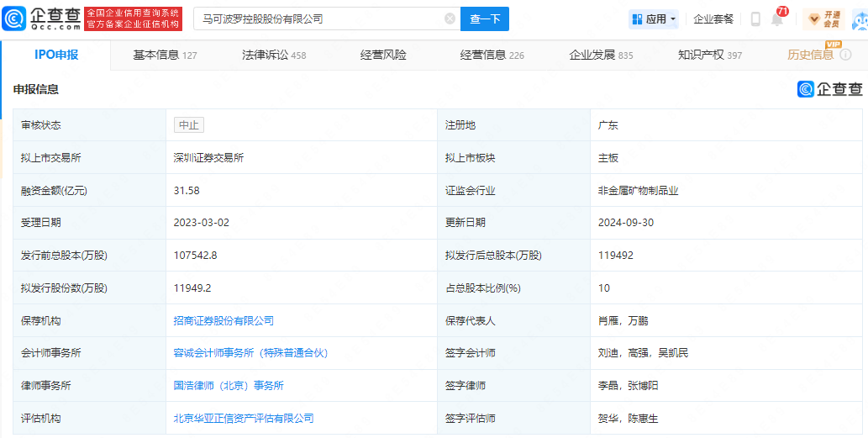Click the 中止 status tag
The height and width of the screenshot is (438, 868).
[189, 125]
